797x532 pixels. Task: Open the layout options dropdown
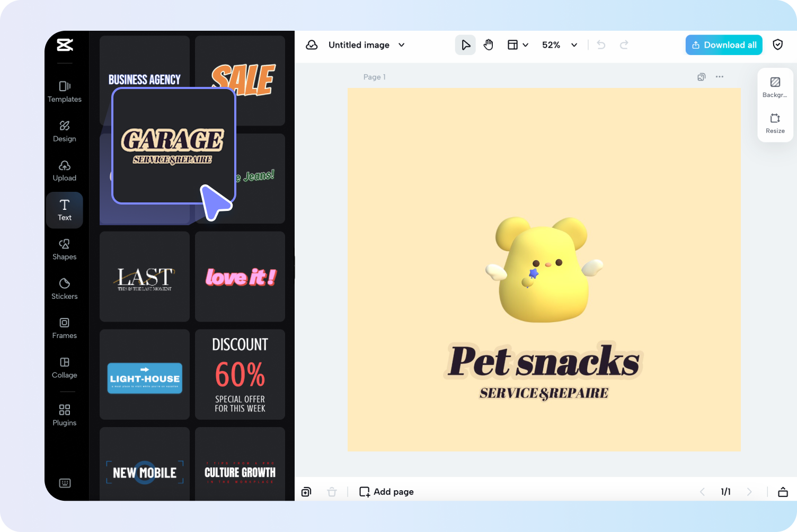(x=518, y=45)
